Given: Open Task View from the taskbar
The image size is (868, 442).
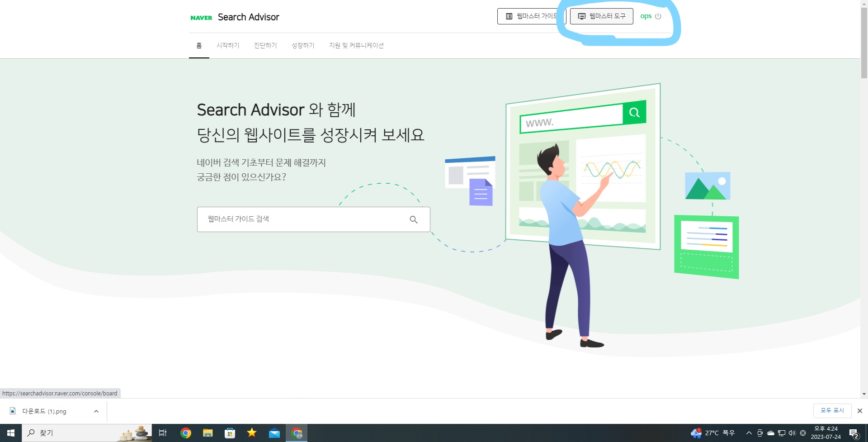Looking at the screenshot, I should [x=163, y=433].
